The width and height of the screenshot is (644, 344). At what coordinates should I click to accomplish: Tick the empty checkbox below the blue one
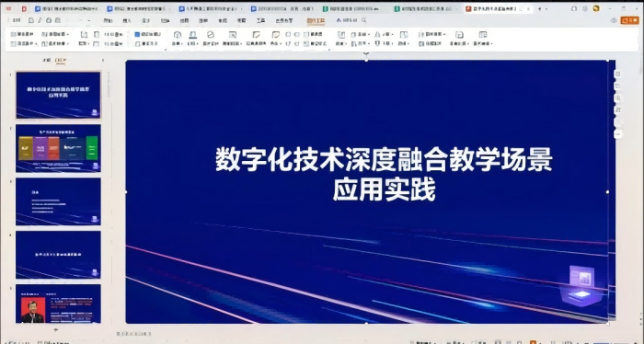(138, 44)
